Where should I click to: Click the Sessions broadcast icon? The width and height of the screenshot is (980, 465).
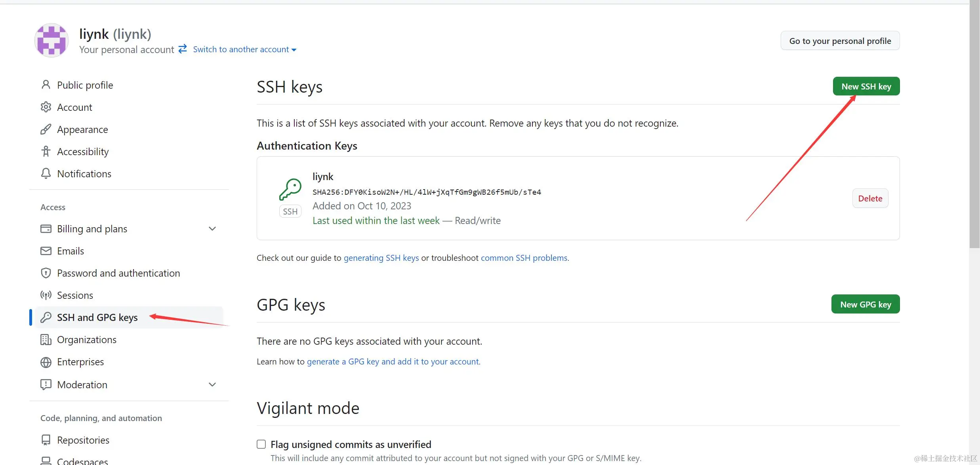coord(46,295)
